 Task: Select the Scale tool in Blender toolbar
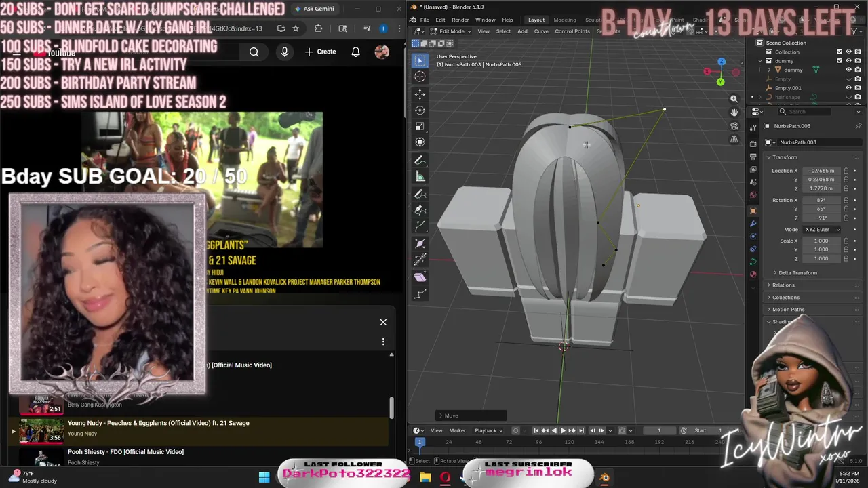coord(420,126)
